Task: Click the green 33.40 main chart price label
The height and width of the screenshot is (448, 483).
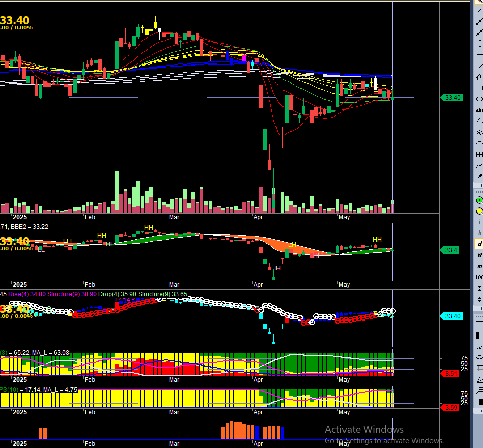Action: pos(452,98)
